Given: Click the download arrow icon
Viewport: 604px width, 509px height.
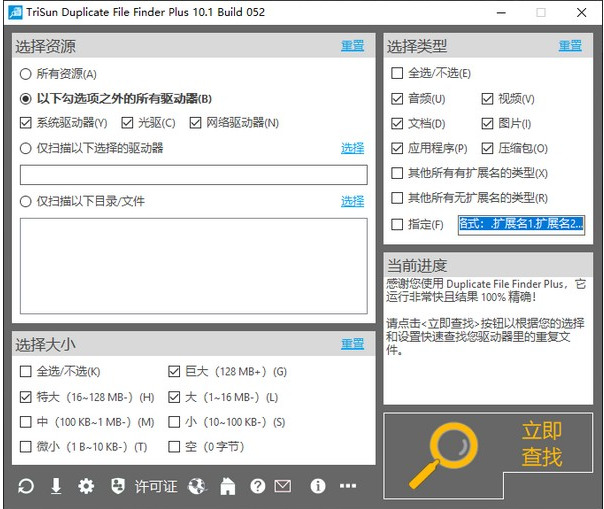Looking at the screenshot, I should pyautogui.click(x=56, y=486).
